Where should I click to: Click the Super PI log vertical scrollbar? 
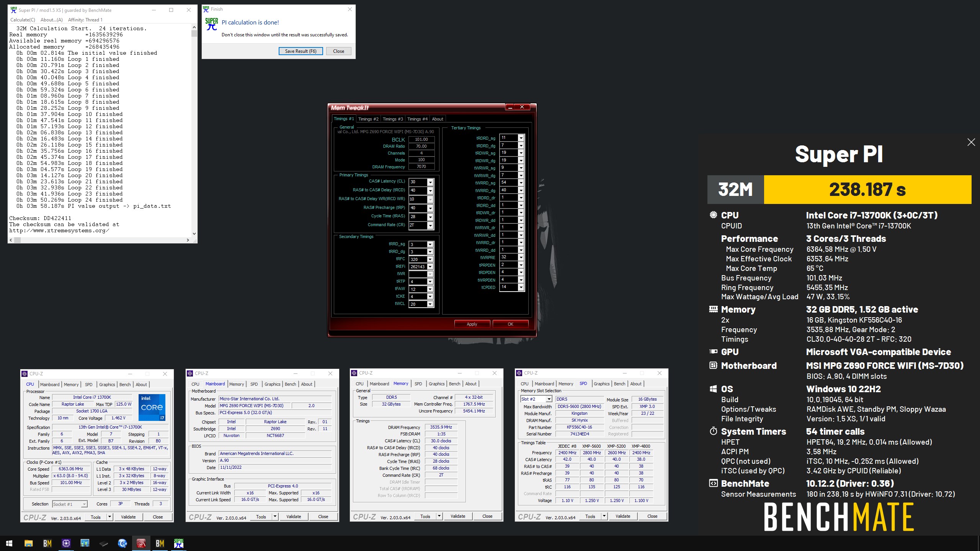point(194,130)
